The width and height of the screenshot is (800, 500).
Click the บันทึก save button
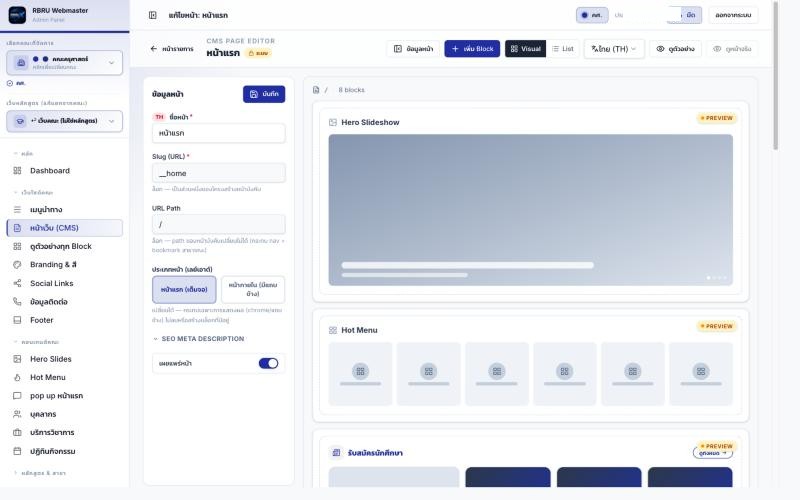pyautogui.click(x=264, y=94)
